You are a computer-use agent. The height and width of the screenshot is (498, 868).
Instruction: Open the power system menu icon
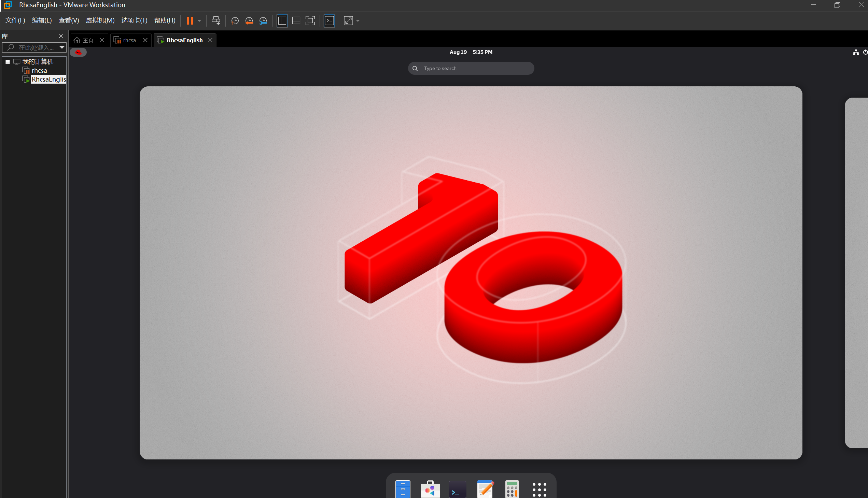865,52
